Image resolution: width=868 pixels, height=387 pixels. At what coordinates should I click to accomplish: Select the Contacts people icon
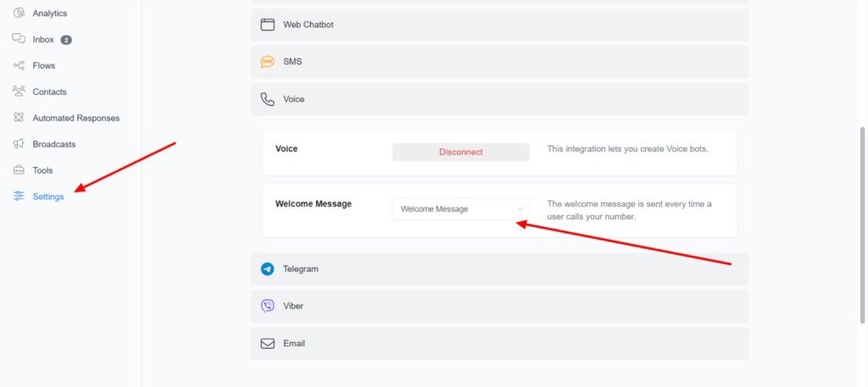pos(19,91)
